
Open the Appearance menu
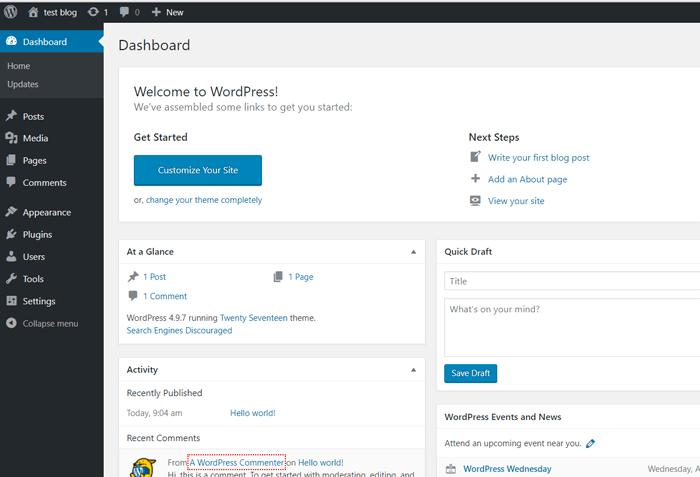47,213
